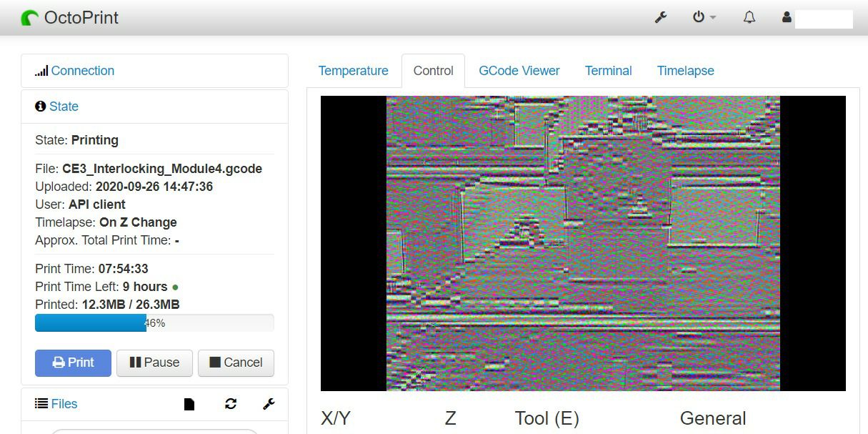
Task: Click the signal bars Connection icon
Action: pos(41,71)
